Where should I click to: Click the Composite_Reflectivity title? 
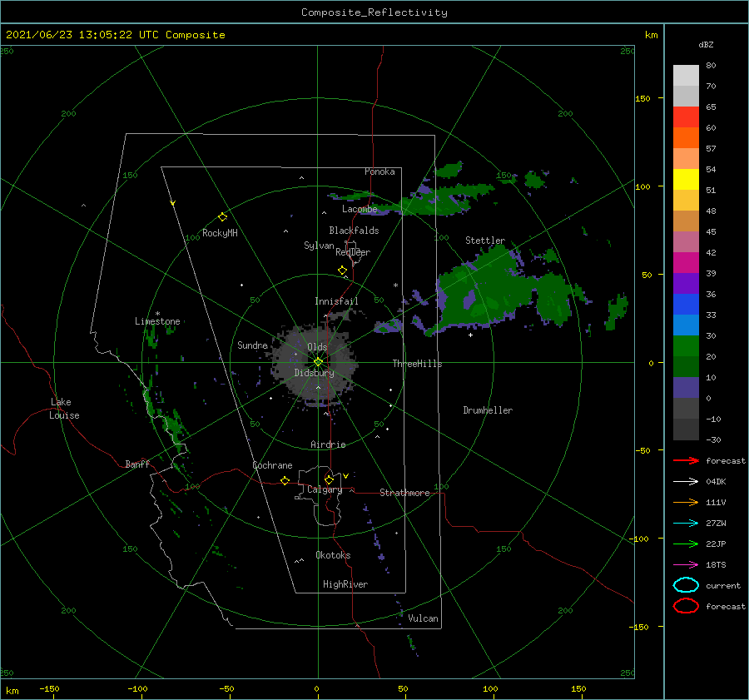[374, 12]
